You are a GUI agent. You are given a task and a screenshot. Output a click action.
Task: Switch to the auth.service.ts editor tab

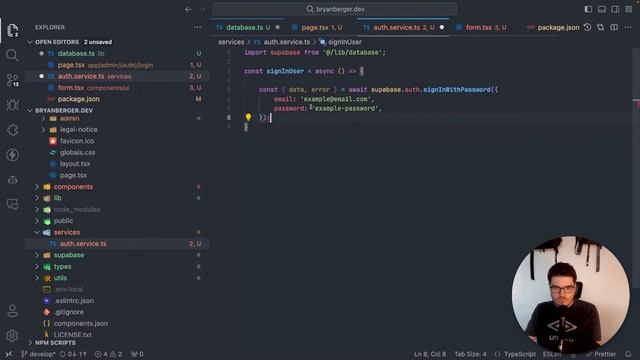click(x=403, y=27)
